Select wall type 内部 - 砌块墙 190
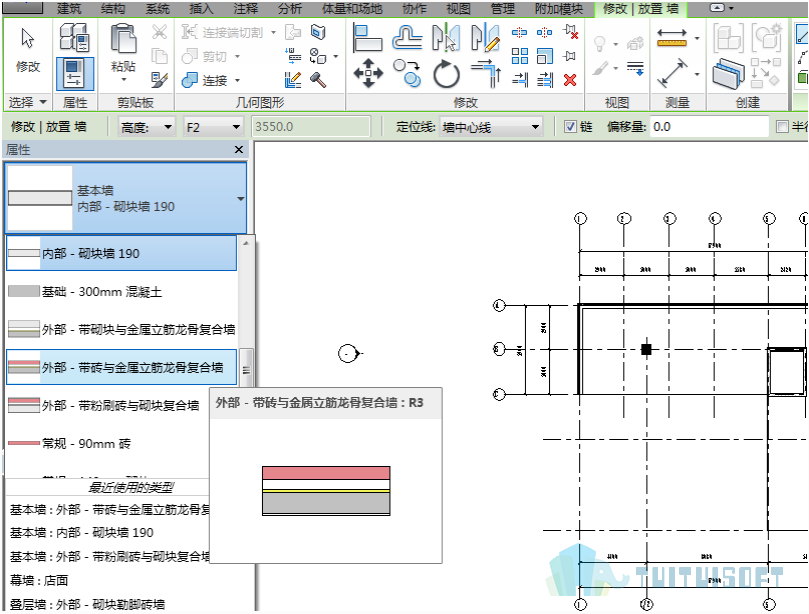 pos(121,253)
